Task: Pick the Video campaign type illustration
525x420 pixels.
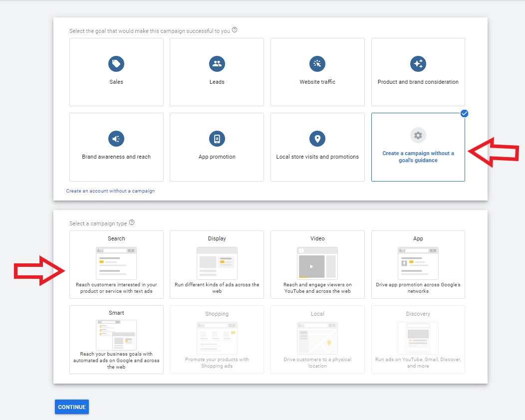Action: click(x=317, y=263)
